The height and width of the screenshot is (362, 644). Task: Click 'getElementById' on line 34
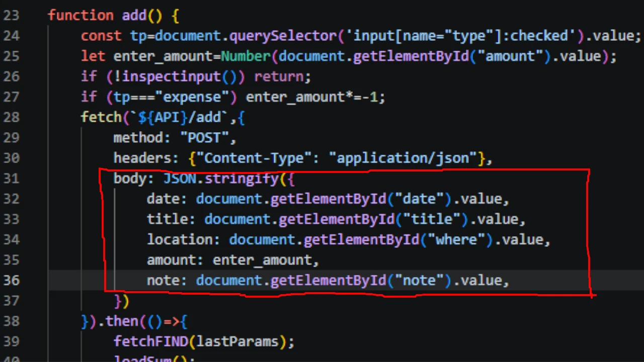362,240
